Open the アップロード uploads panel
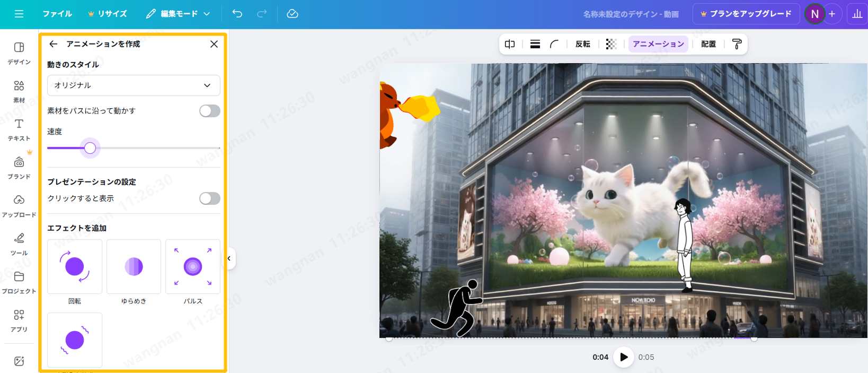 coord(19,206)
